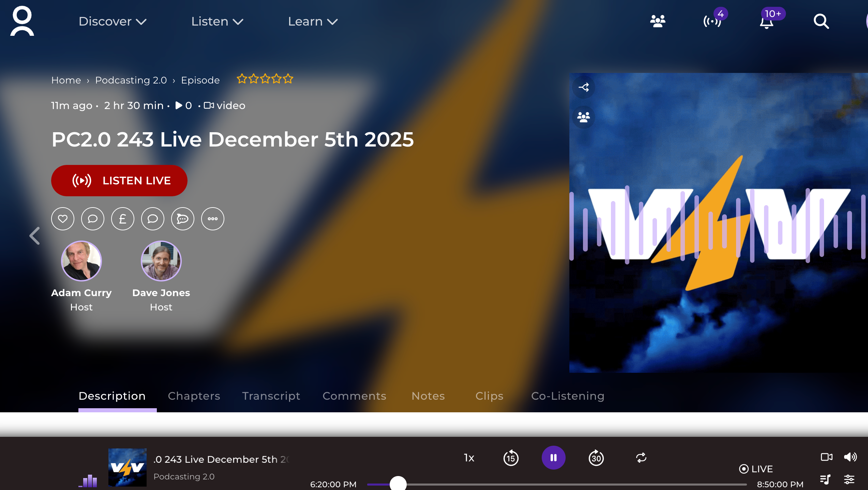Open the audio settings sliders icon
The width and height of the screenshot is (868, 490).
click(x=849, y=479)
